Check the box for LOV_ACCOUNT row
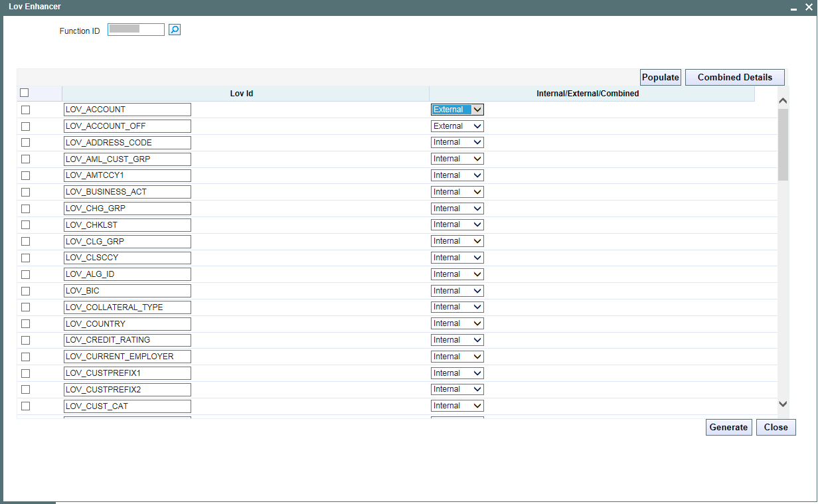The image size is (820, 504). pos(26,110)
